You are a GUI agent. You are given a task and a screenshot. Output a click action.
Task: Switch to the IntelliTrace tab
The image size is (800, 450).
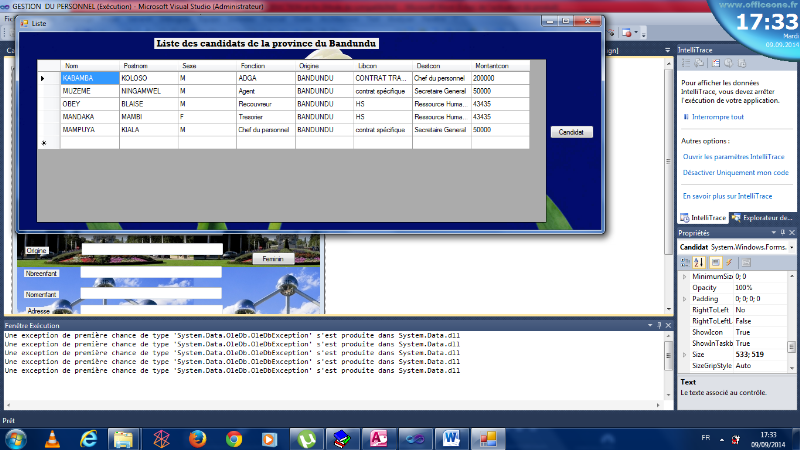(x=703, y=218)
